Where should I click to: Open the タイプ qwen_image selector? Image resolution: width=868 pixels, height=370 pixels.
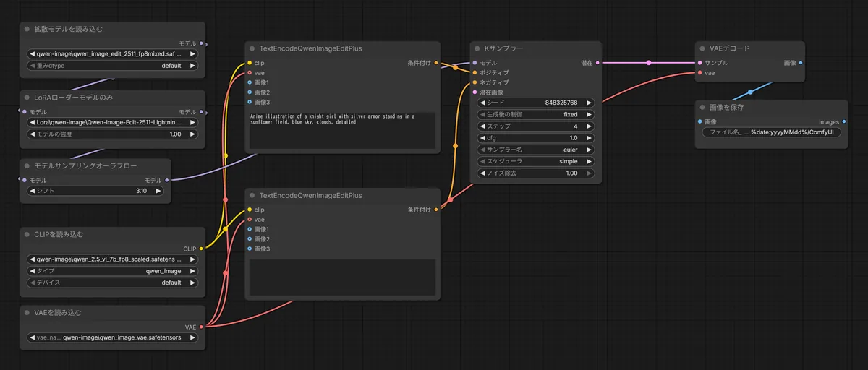pyautogui.click(x=112, y=271)
